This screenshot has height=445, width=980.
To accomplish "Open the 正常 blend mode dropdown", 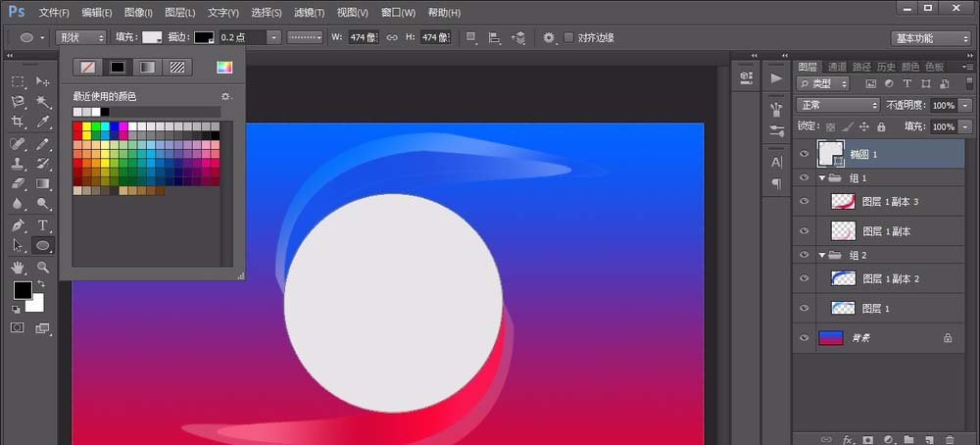I will [x=838, y=105].
